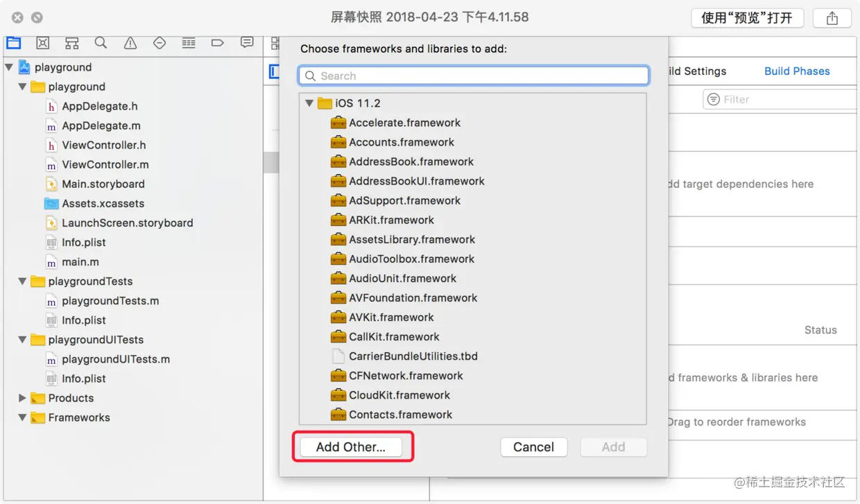Viewport: 860px width, 504px height.
Task: Click the Cancel button
Action: [533, 447]
